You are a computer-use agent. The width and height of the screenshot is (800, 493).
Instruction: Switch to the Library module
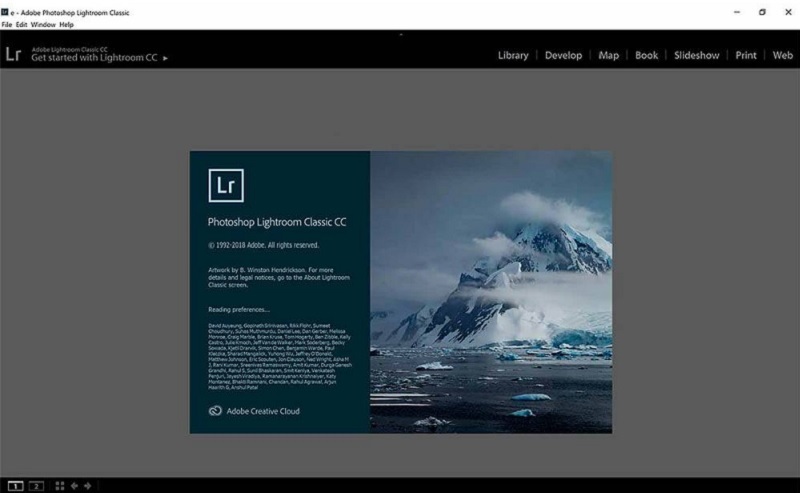(513, 55)
